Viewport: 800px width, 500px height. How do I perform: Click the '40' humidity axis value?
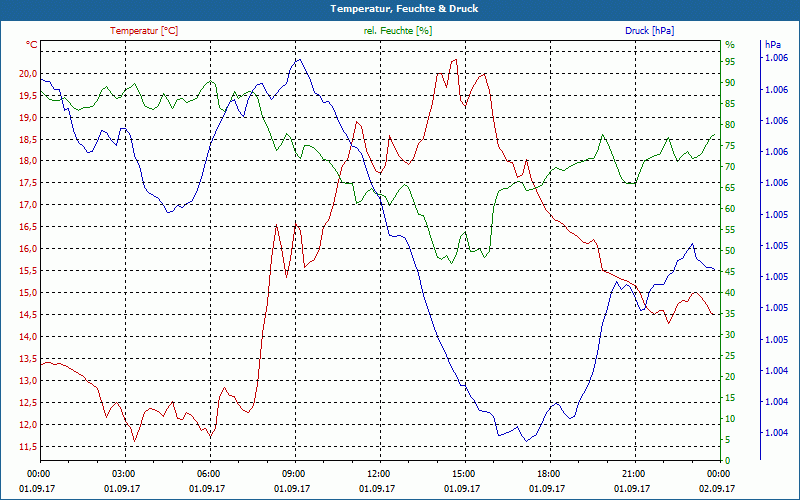pos(730,293)
